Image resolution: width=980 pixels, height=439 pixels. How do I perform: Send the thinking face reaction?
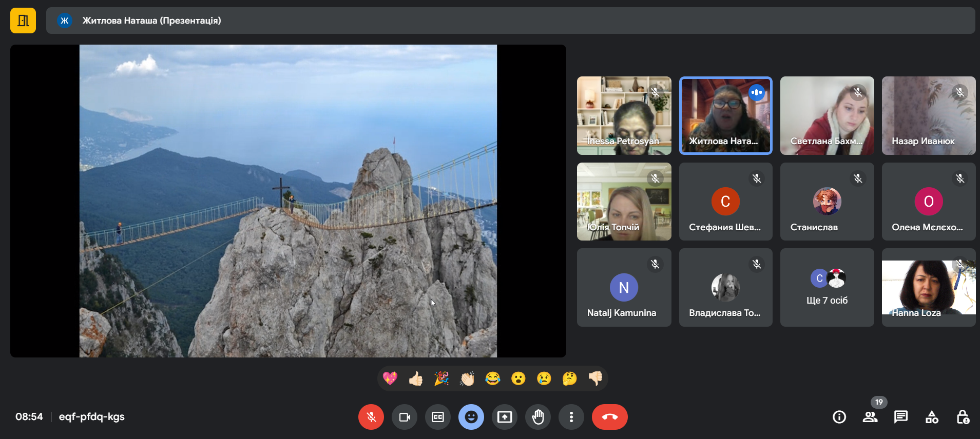tap(570, 378)
